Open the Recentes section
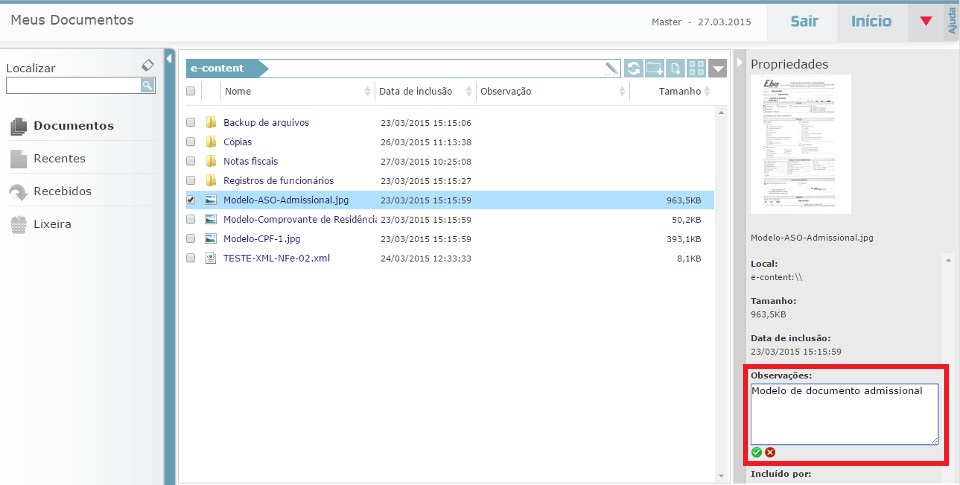 59,159
